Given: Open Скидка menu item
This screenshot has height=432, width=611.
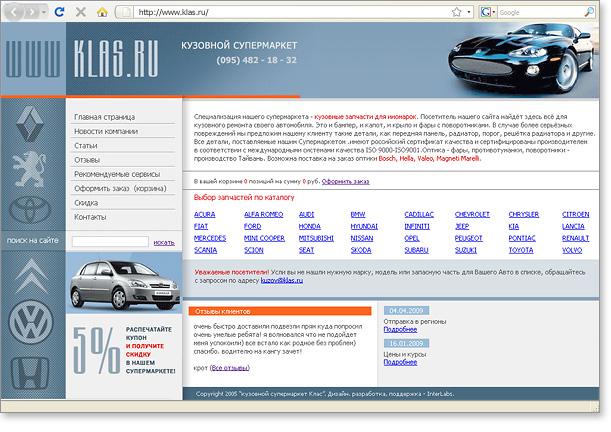Looking at the screenshot, I should (86, 203).
